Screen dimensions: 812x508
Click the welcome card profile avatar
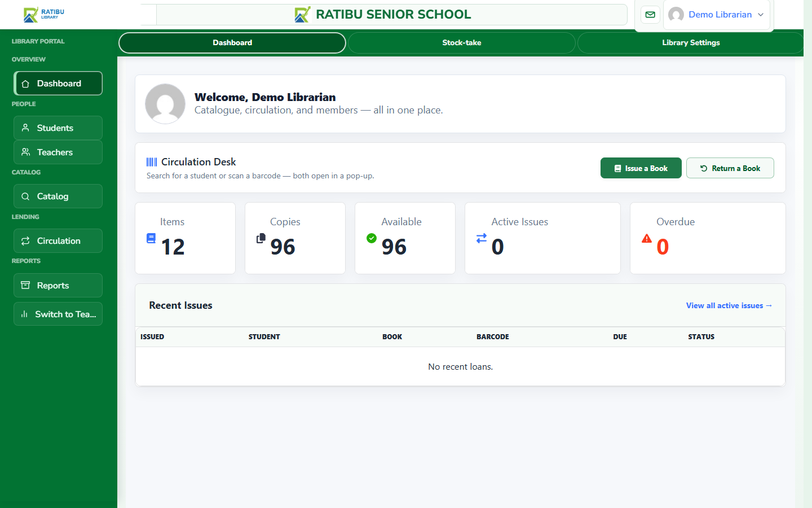pyautogui.click(x=165, y=104)
